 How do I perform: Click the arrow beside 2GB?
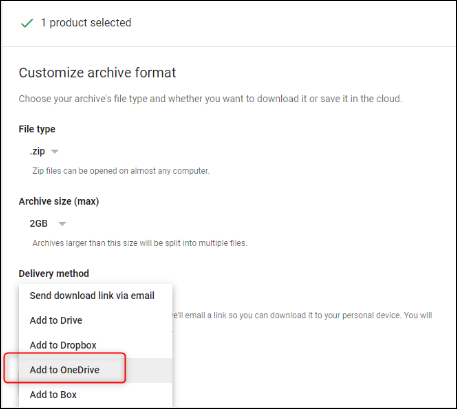[x=62, y=224]
